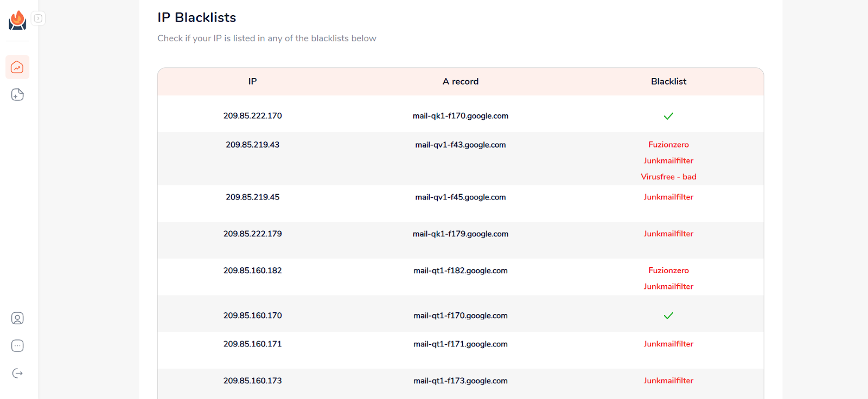The height and width of the screenshot is (399, 868).
Task: Click Junkmailfilter for 209.85.219.45
Action: pos(668,197)
